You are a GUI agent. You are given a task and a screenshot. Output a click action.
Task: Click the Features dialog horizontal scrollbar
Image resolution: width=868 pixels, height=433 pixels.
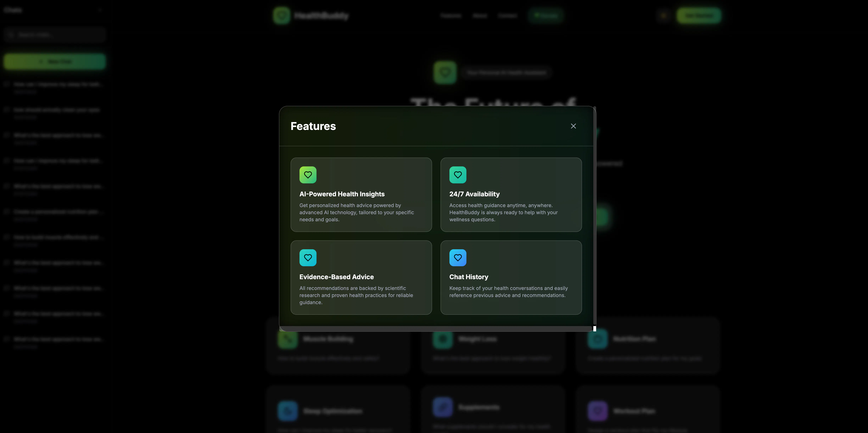436,328
